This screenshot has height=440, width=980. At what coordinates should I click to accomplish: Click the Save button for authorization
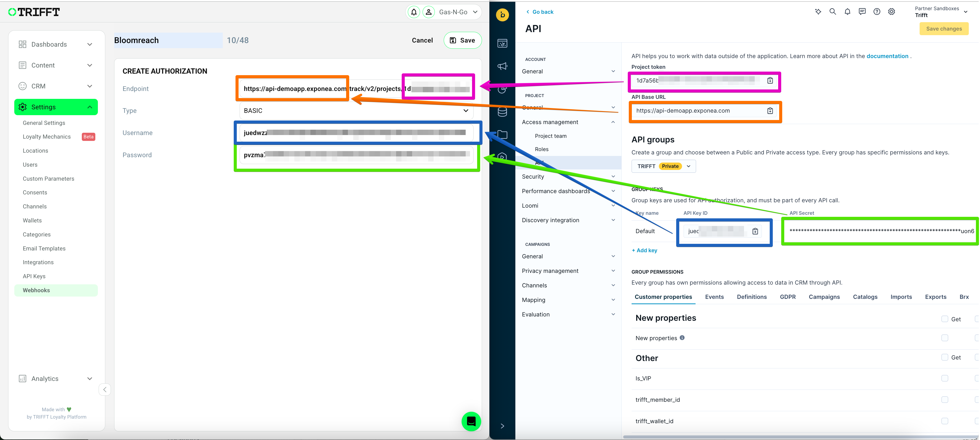tap(462, 40)
